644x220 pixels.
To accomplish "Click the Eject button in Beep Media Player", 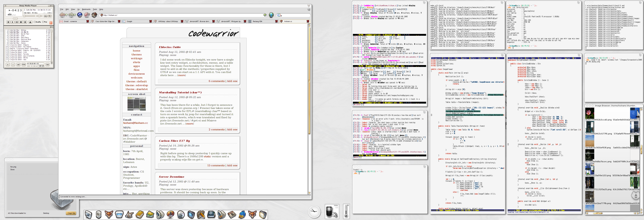I will pos(31,22).
